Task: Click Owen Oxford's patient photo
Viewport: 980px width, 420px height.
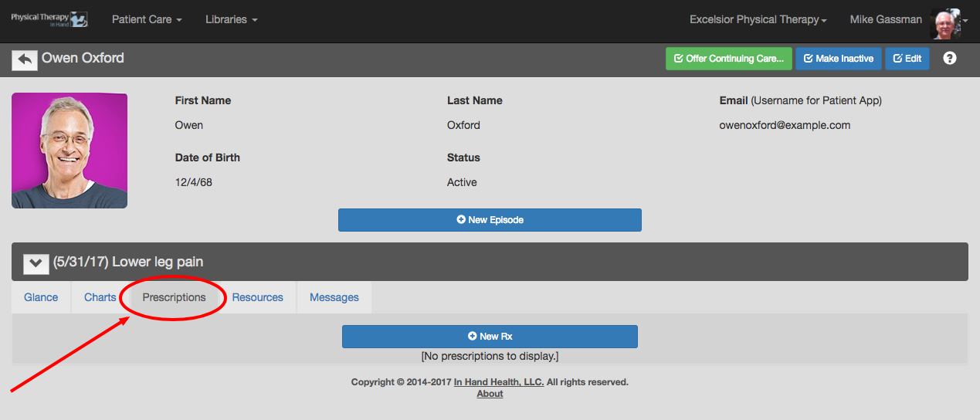Action: coord(70,151)
